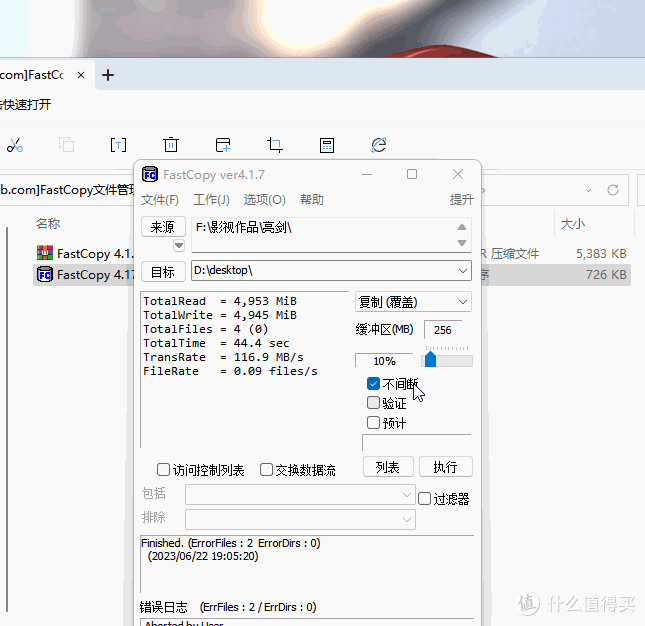
Task: Click the Finished. (ErrorFiles : 2 status text
Action: click(x=231, y=543)
